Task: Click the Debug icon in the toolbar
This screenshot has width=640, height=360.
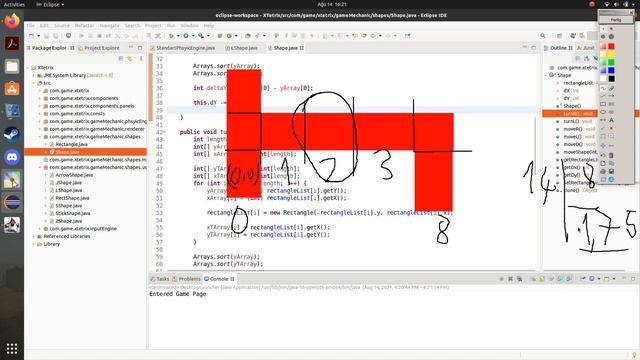Action: pos(171,36)
